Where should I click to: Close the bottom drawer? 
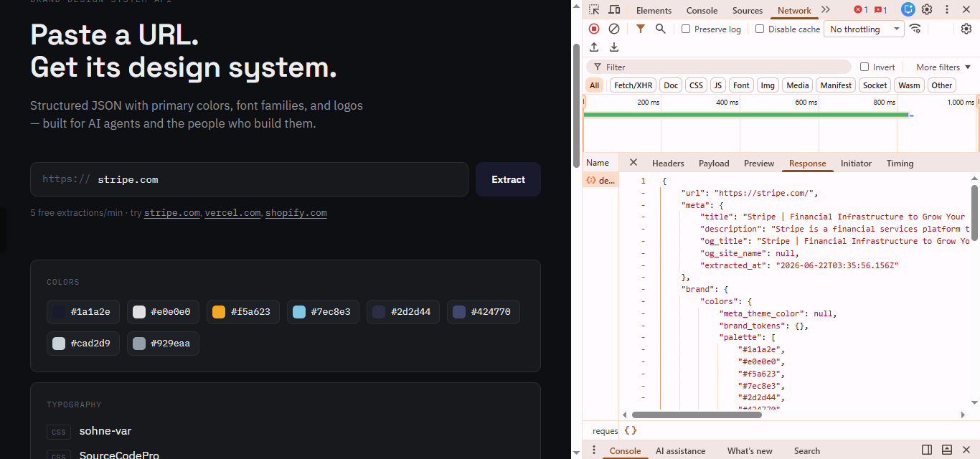click(966, 450)
